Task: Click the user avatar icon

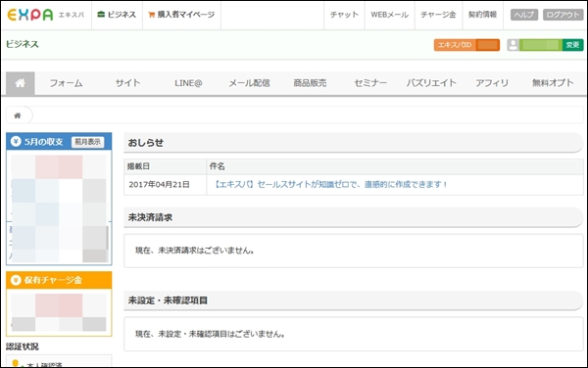Action: pos(513,45)
